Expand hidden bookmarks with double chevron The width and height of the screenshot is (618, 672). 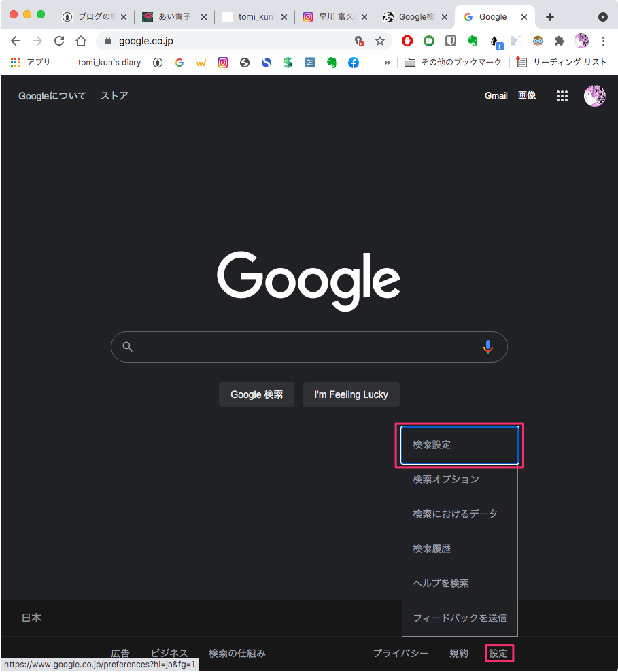387,63
